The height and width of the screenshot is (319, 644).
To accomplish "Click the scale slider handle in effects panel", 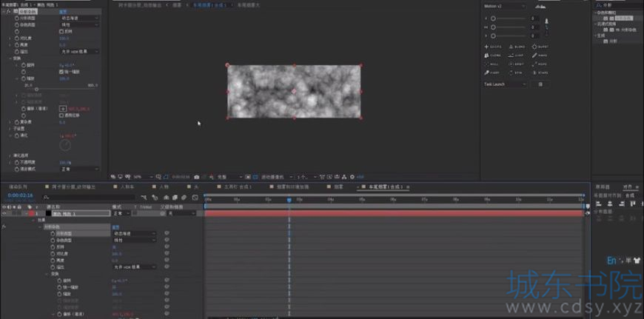I will click(x=36, y=89).
